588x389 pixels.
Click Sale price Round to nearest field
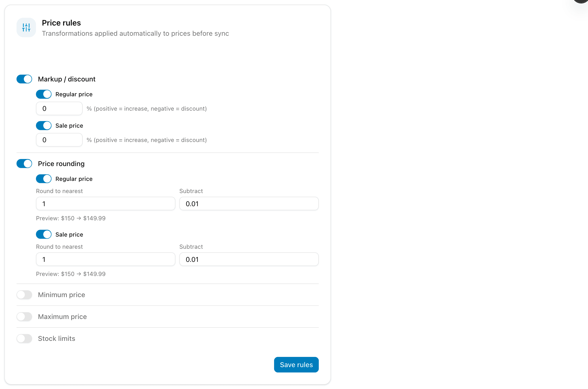click(106, 259)
